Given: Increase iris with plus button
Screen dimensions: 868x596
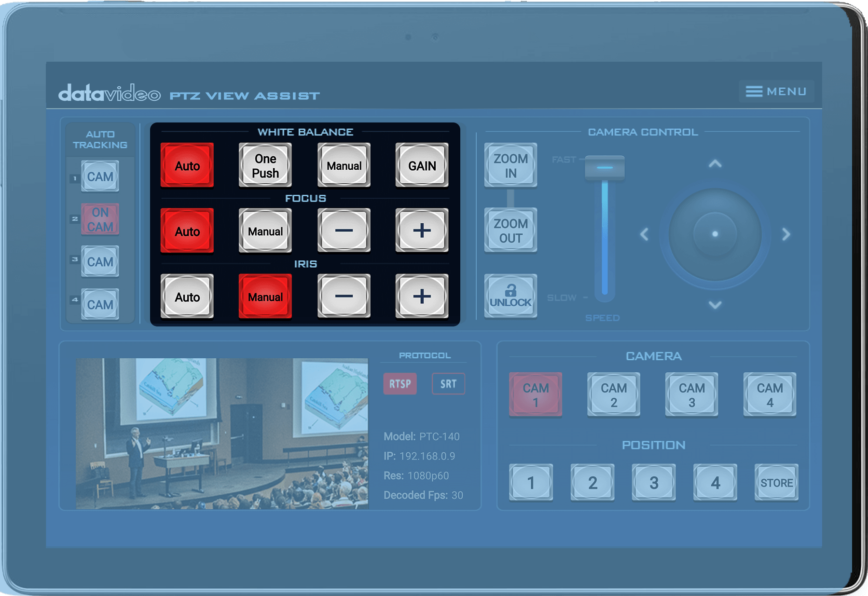Looking at the screenshot, I should 422,297.
